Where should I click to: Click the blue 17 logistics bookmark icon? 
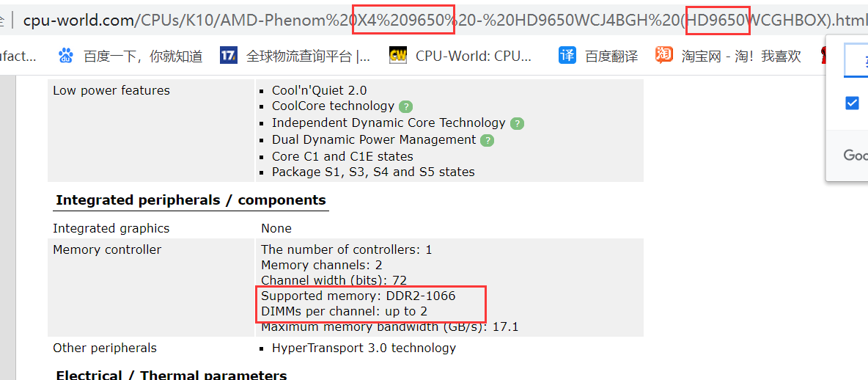point(229,55)
